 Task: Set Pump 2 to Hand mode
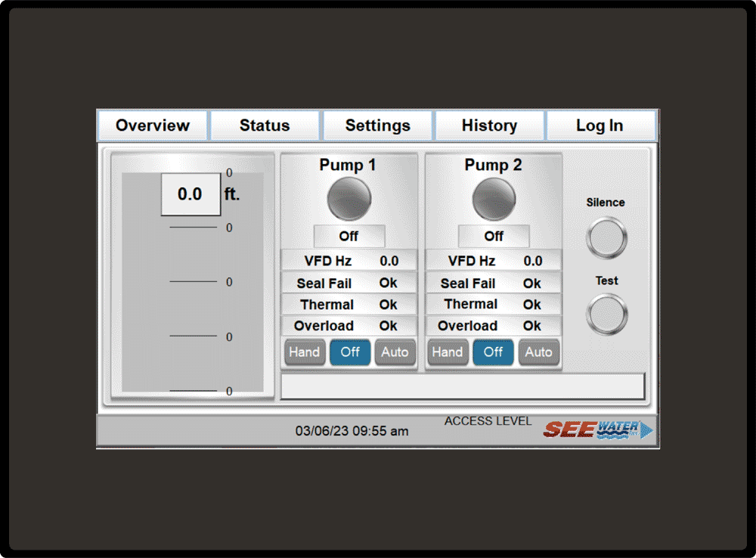[448, 352]
